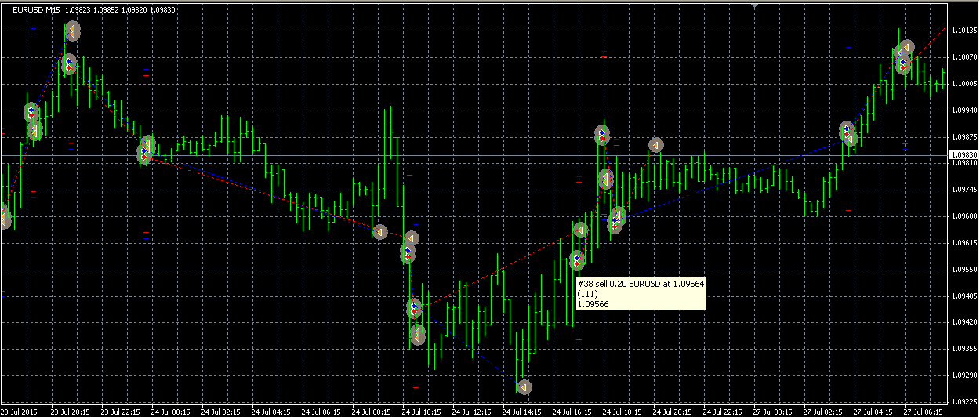The height and width of the screenshot is (417, 980).
Task: Select trade arrow at the 23 Jul 20:15 peak
Action: [x=72, y=31]
